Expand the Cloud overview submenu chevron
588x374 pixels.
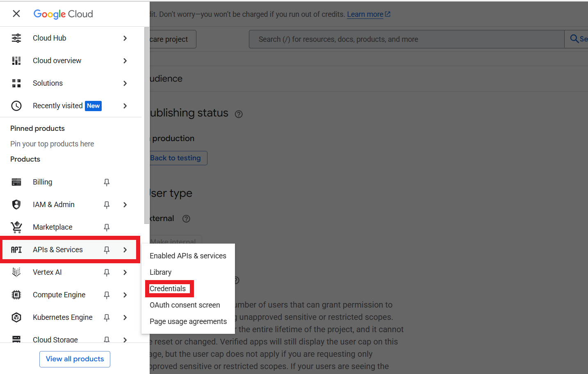click(x=125, y=61)
